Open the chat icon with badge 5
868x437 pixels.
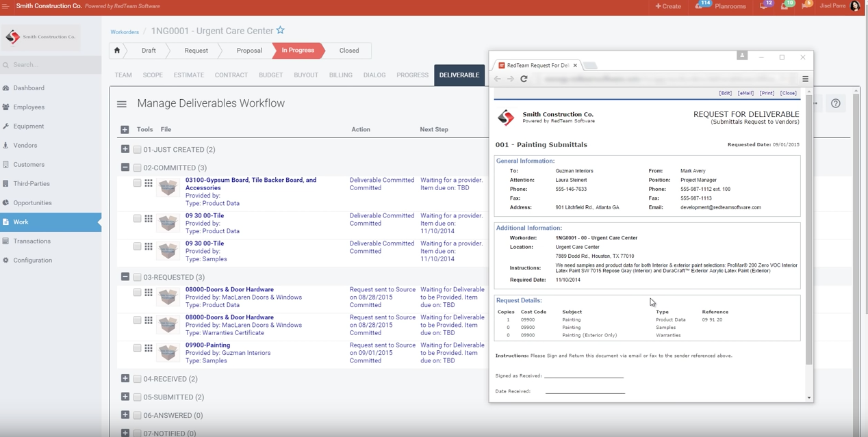tap(806, 6)
